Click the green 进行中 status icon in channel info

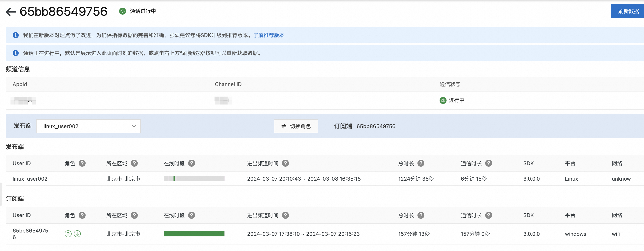[443, 100]
